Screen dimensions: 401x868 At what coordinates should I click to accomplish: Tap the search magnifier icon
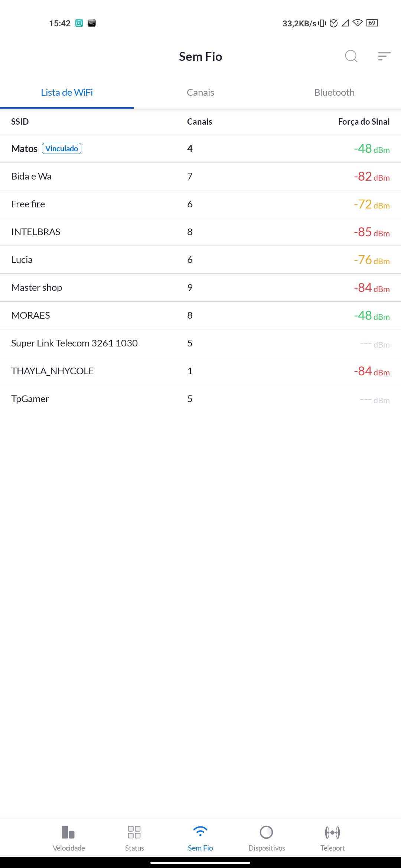351,56
